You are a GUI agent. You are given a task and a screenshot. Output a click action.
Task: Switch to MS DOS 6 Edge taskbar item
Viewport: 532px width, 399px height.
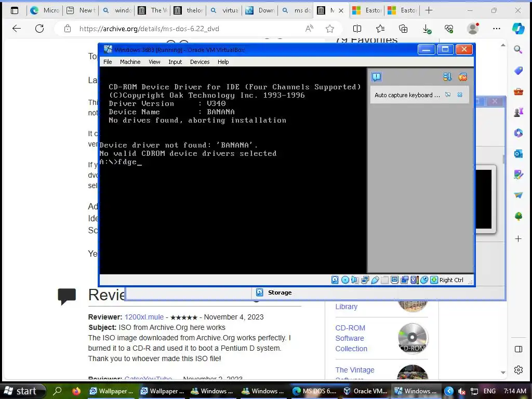click(315, 391)
